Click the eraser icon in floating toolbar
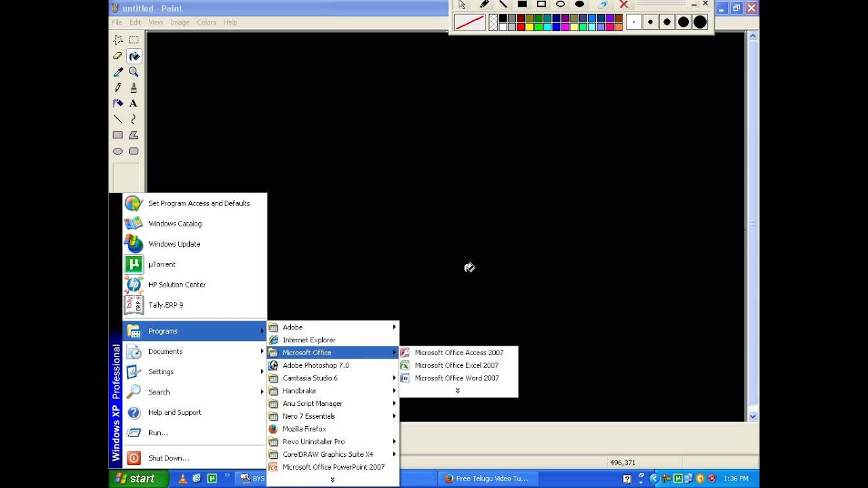 point(603,4)
